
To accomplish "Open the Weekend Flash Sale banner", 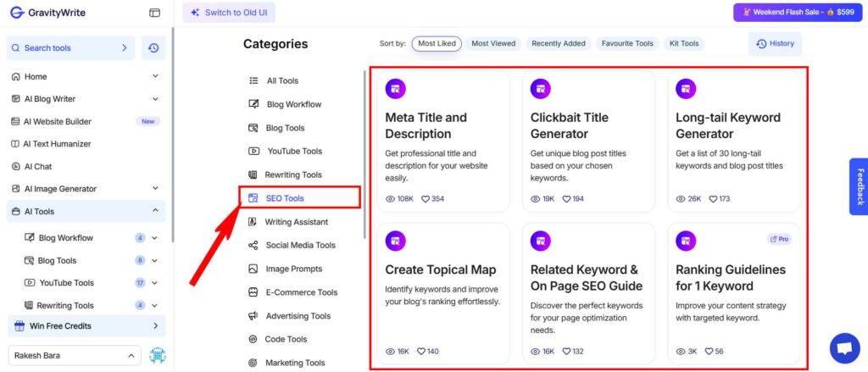I will click(x=796, y=12).
